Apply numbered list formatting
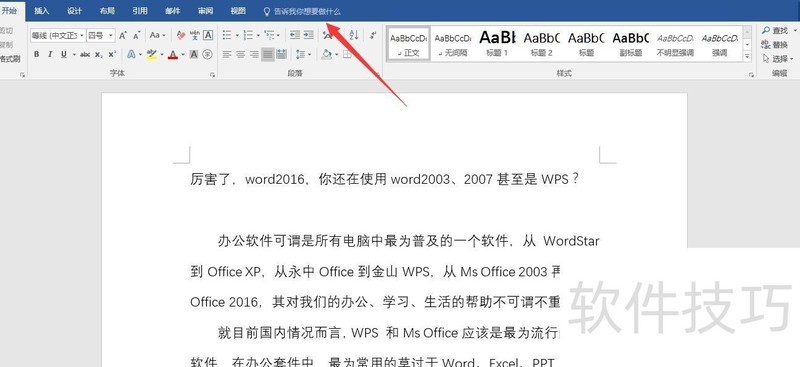800x367 pixels. click(248, 35)
